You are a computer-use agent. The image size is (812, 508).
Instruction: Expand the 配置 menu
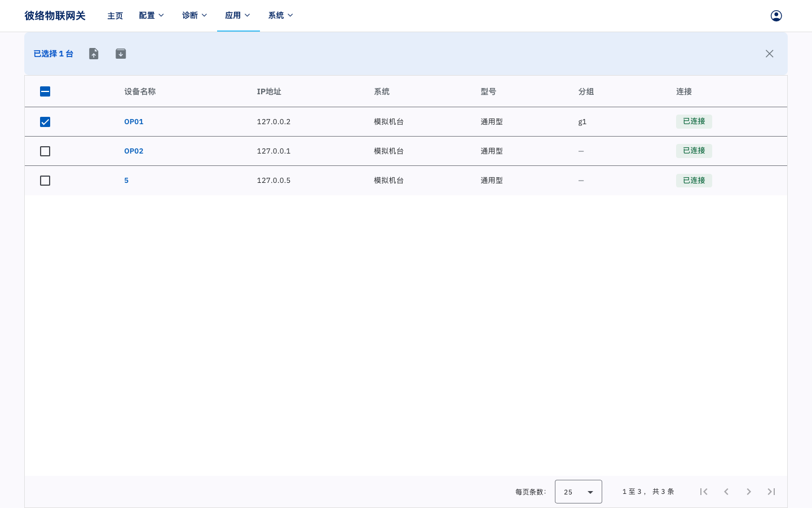pyautogui.click(x=151, y=15)
